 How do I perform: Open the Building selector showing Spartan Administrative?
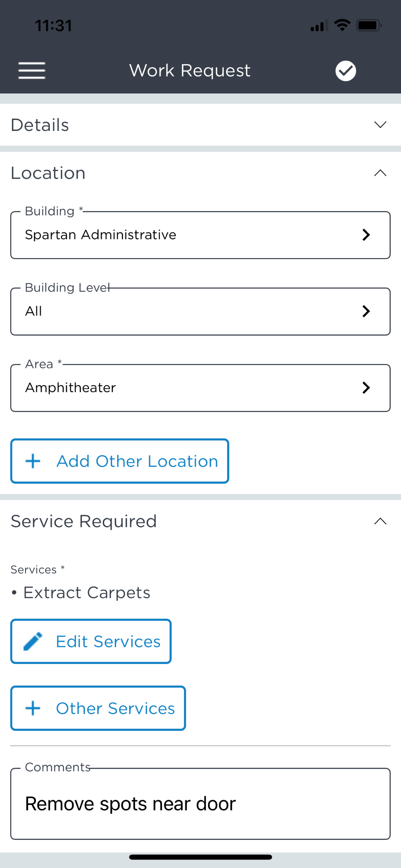click(200, 235)
